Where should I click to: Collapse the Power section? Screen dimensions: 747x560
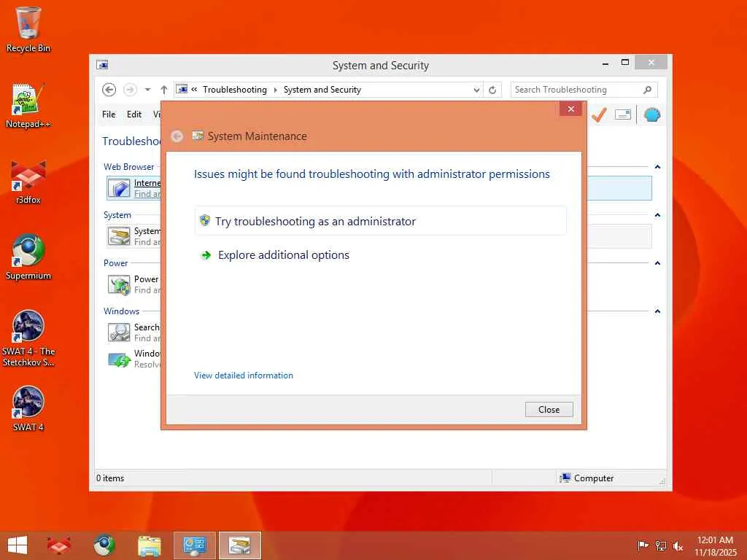point(657,262)
